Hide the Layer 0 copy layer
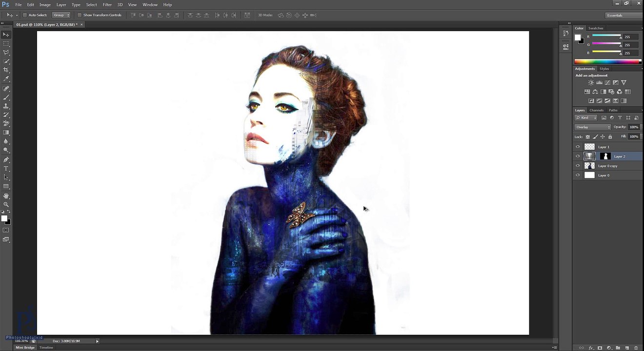Screen dimensions: 644x351 (578, 166)
